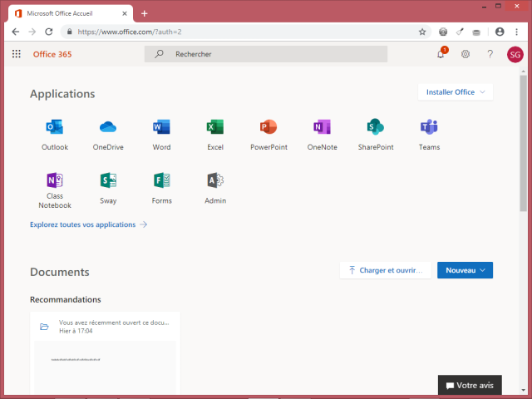Click the Charger et ouvrir button
The height and width of the screenshot is (399, 532).
pos(385,270)
